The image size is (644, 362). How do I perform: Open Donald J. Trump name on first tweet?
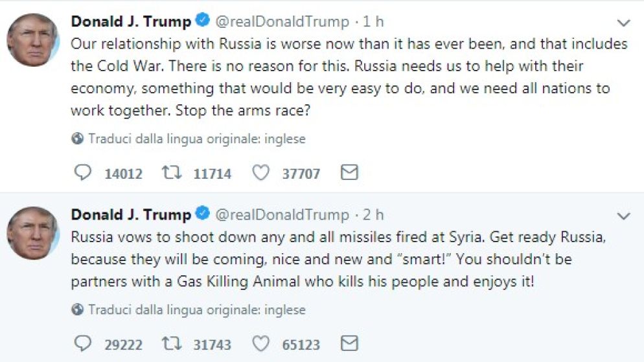point(131,21)
